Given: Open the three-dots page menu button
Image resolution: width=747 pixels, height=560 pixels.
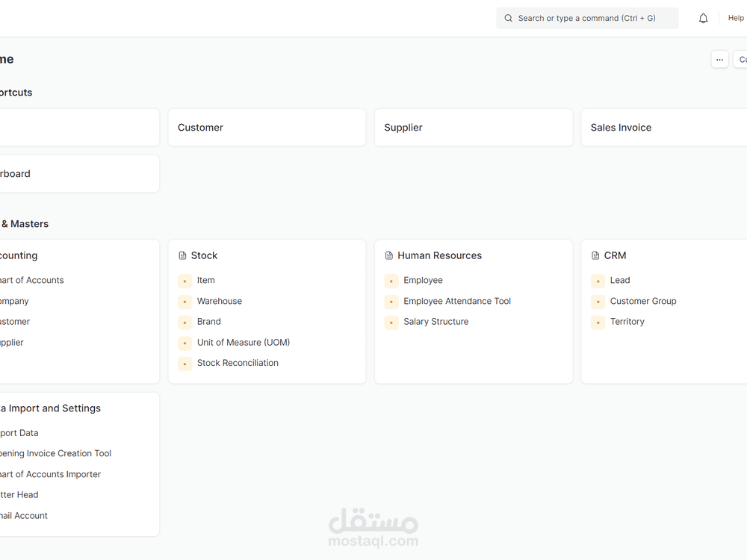Looking at the screenshot, I should pos(719,60).
